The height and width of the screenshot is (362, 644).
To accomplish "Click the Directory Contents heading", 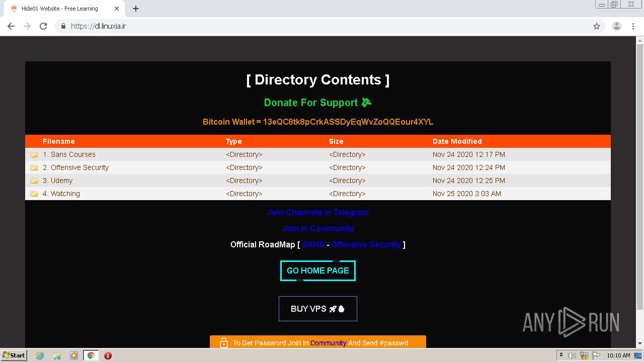I will click(x=317, y=80).
